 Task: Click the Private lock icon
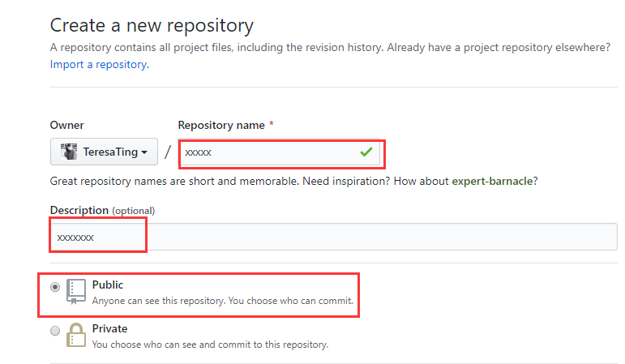click(x=75, y=335)
